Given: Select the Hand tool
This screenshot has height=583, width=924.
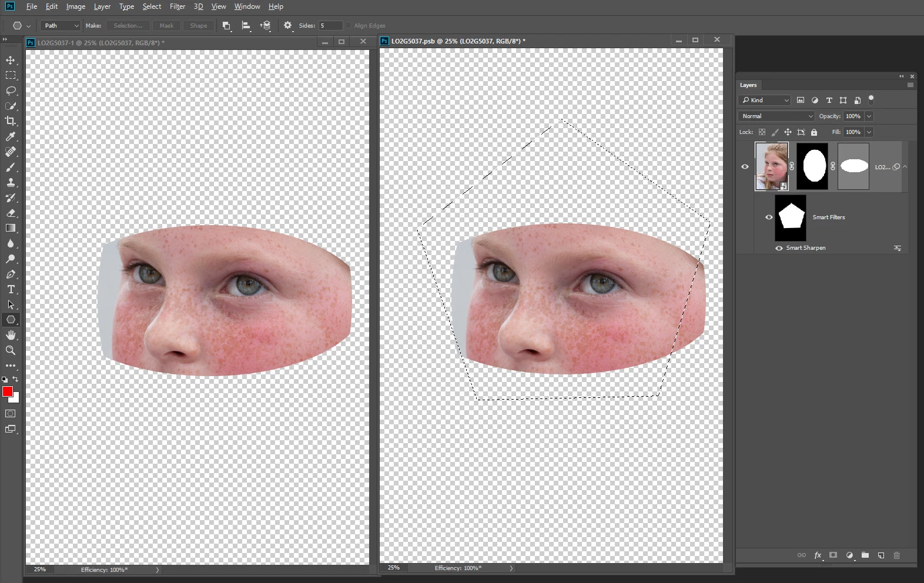Looking at the screenshot, I should [x=11, y=335].
